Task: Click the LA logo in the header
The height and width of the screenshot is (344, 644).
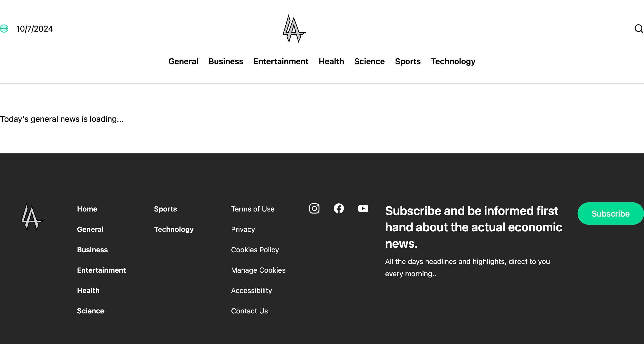Action: point(294,29)
